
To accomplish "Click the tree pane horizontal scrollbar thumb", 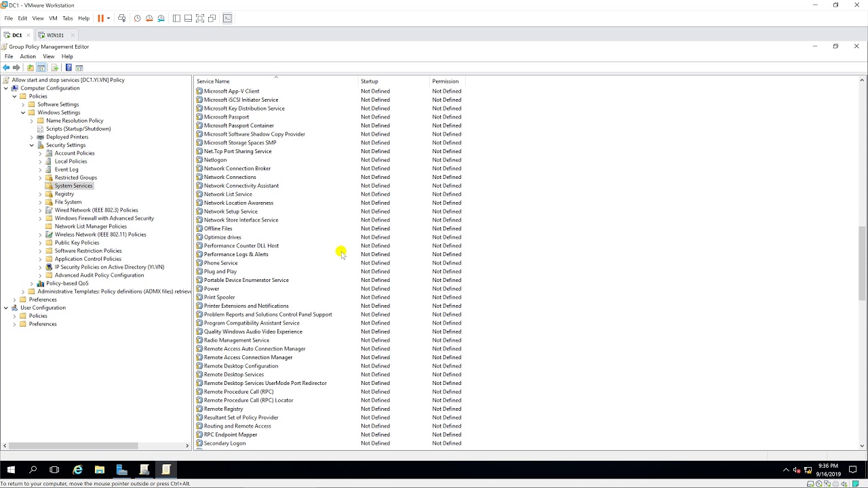I will pyautogui.click(x=73, y=445).
